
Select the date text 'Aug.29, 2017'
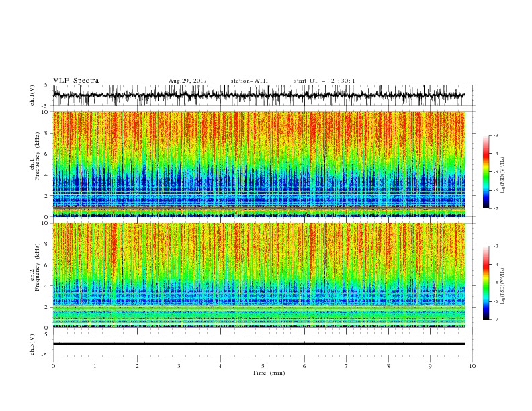[x=187, y=81]
